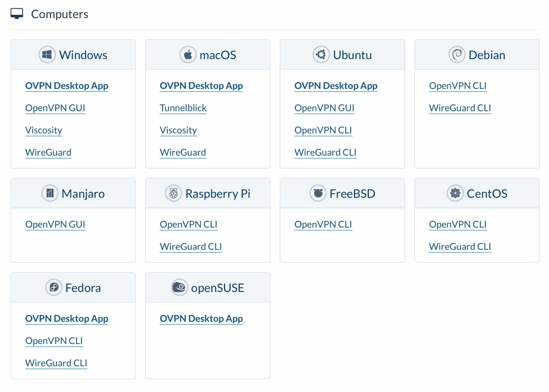Select OpenVPN CLI under Fedora
Viewport: 549px width, 392px height.
(54, 341)
